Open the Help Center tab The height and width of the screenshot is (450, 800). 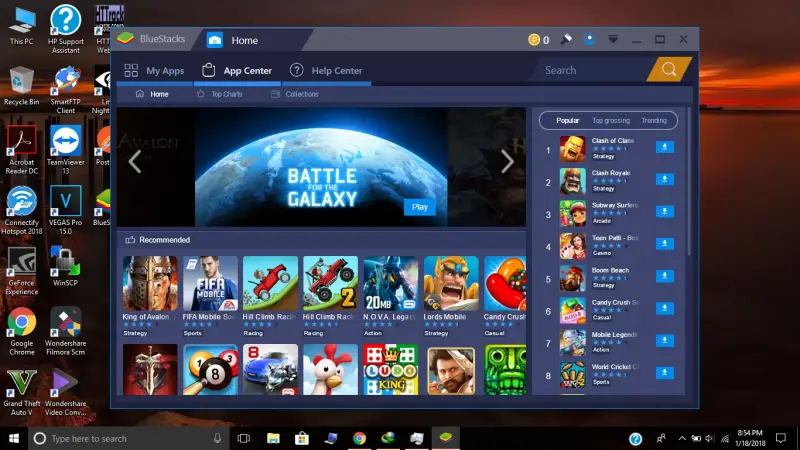click(x=326, y=70)
